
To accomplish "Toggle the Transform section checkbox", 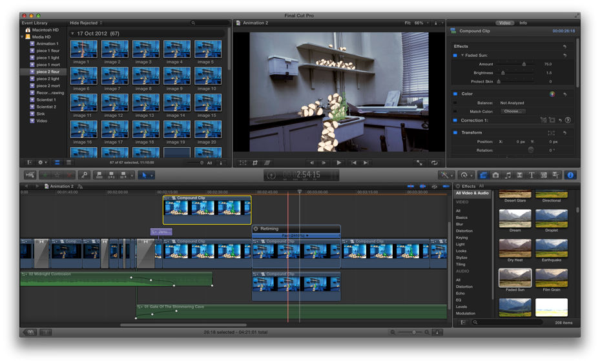I will pyautogui.click(x=455, y=132).
